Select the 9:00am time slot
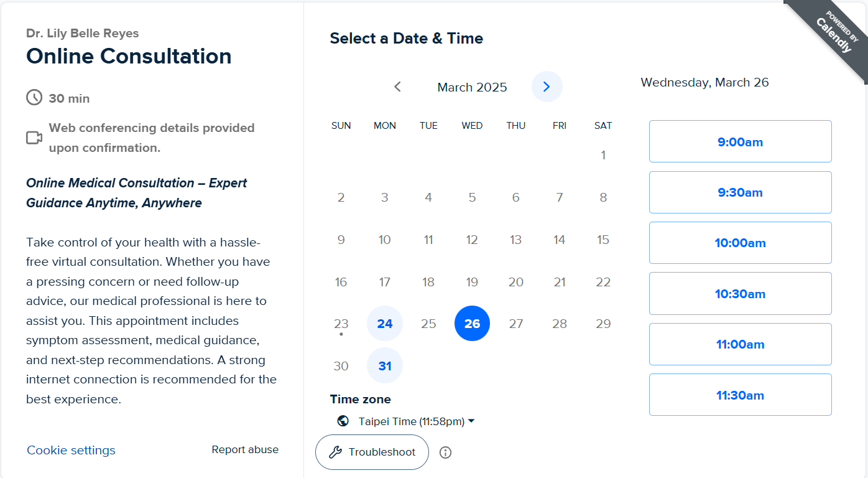This screenshot has width=868, height=478. pyautogui.click(x=740, y=142)
